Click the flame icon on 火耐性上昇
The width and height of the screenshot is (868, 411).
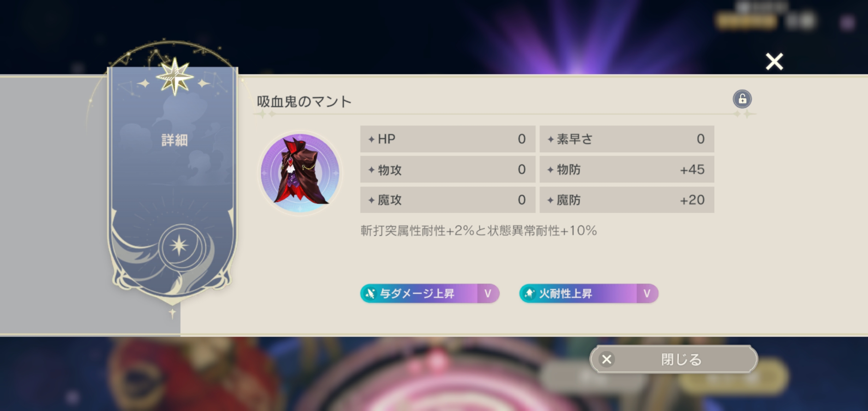point(529,293)
